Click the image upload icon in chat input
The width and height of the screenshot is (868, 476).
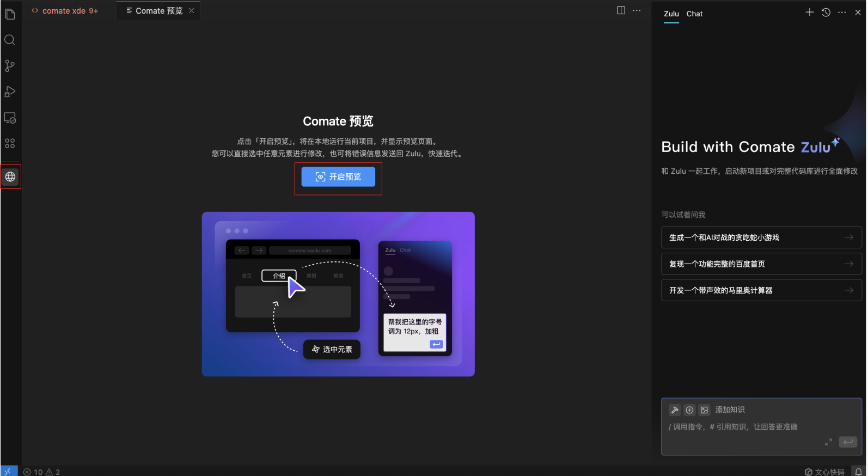(705, 410)
